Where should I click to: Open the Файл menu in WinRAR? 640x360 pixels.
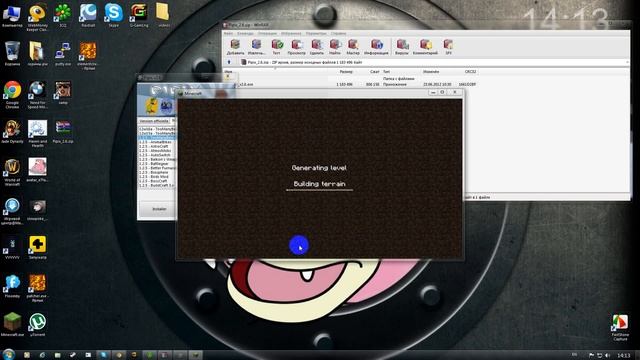tap(228, 33)
